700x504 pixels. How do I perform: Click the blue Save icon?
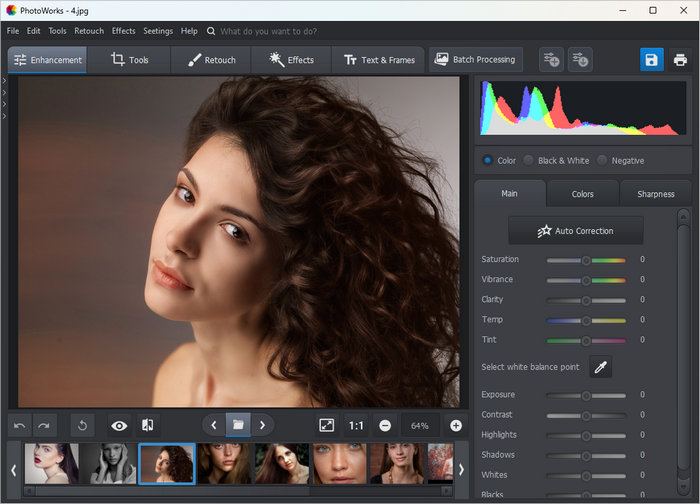651,60
